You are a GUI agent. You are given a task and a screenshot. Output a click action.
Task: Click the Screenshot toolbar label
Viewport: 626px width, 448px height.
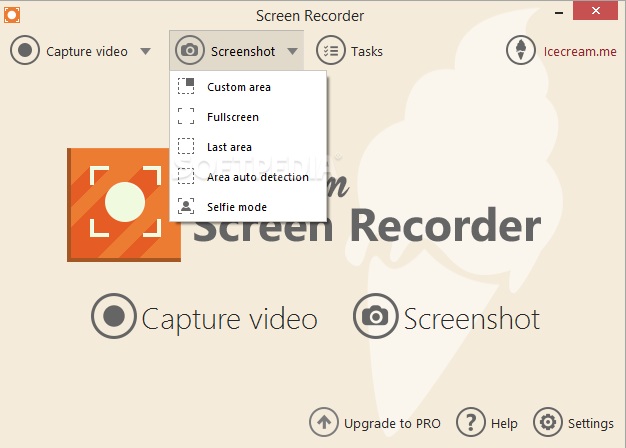point(243,52)
